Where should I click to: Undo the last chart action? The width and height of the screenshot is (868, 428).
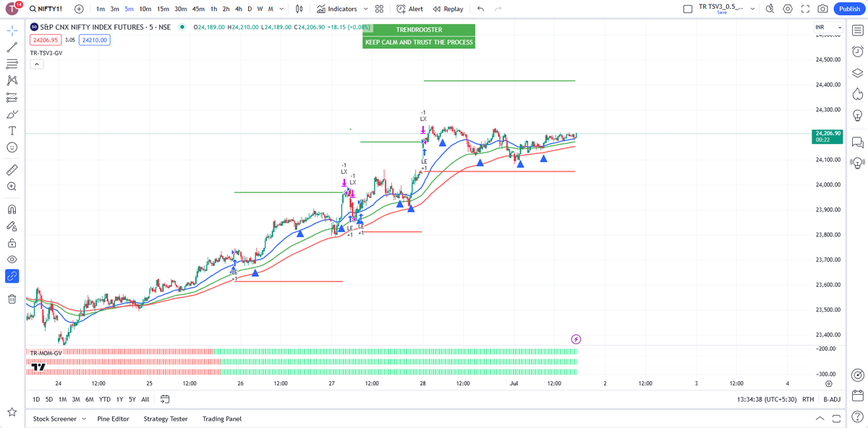(x=480, y=9)
